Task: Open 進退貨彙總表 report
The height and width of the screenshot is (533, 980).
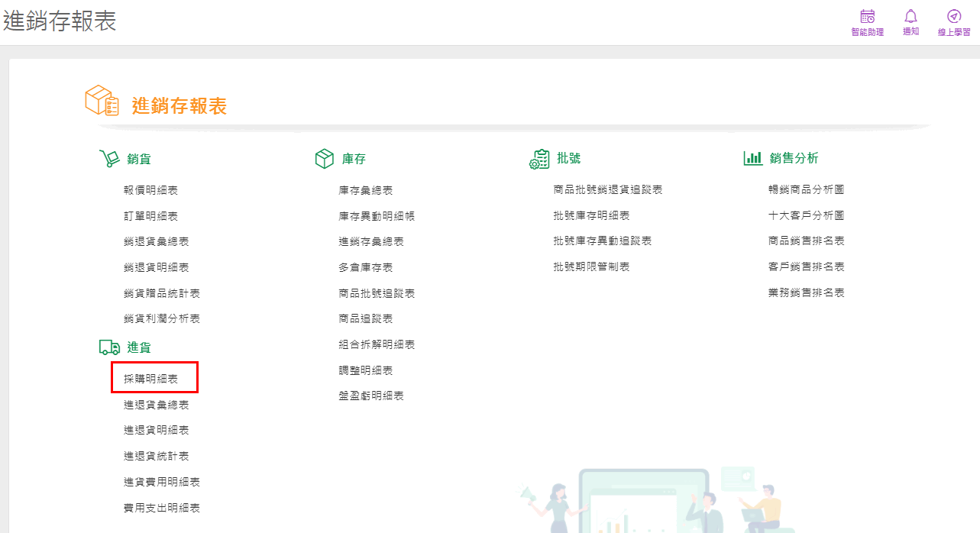Action: 156,405
